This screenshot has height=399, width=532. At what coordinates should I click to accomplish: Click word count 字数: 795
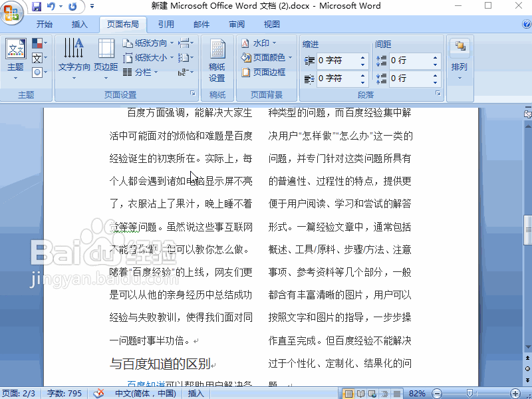[x=65, y=393]
